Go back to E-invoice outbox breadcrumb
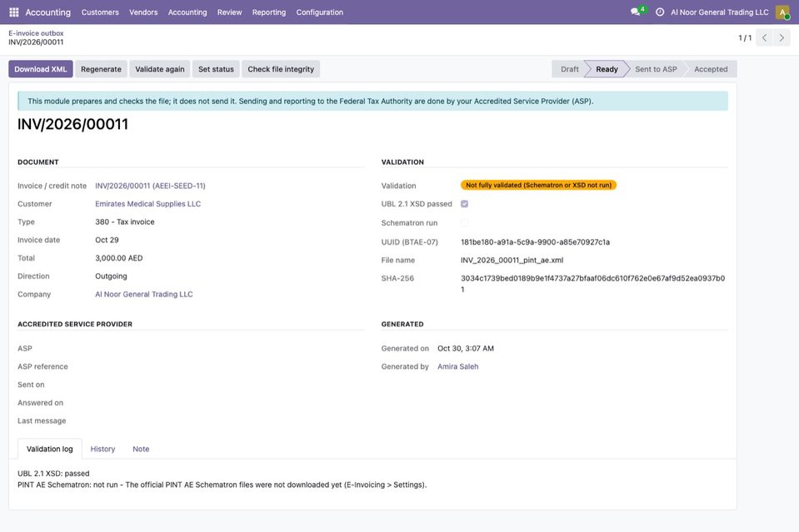Screen dimensions: 799x532 [36, 33]
